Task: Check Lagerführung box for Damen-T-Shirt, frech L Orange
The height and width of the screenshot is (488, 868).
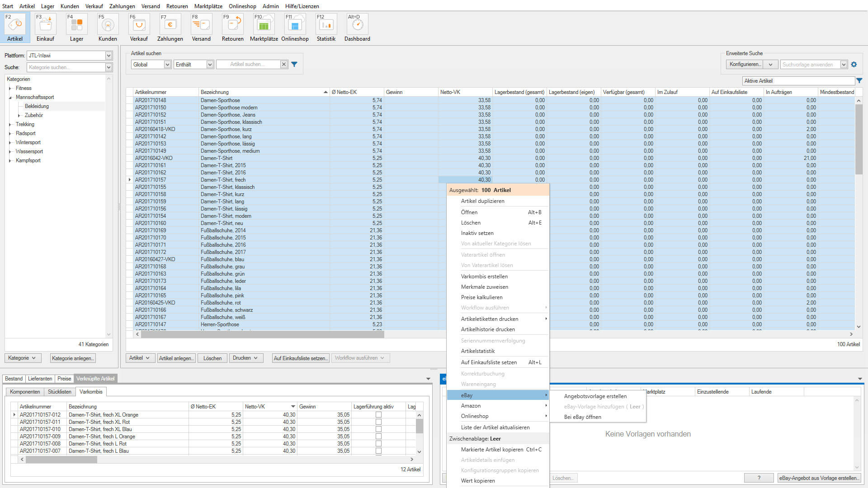Action: pos(378,436)
